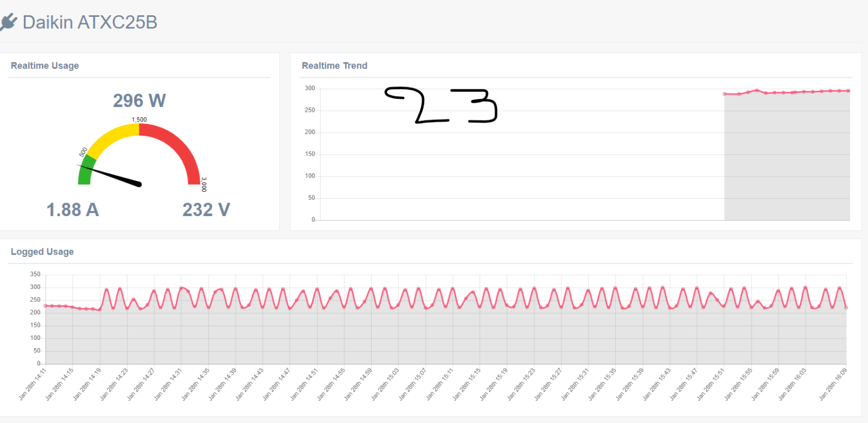Viewport: 868px width, 423px height.
Task: Click the Jan 28th 15:55 axis label
Action: 738,384
